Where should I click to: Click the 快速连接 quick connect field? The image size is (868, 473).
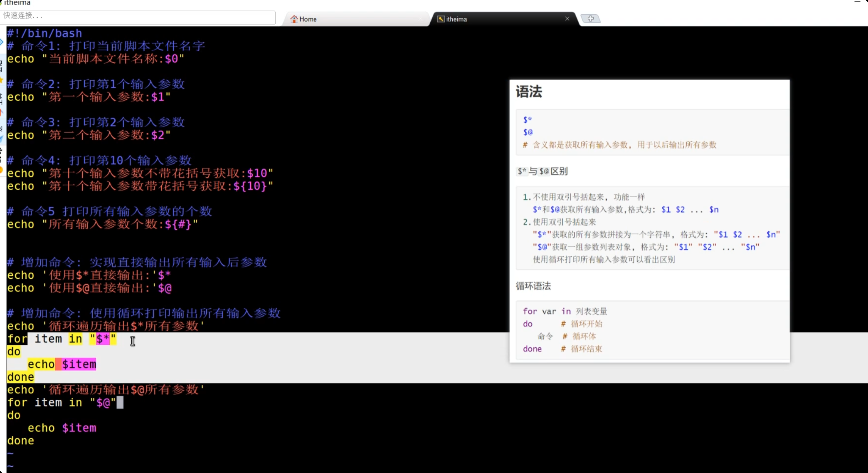[137, 17]
